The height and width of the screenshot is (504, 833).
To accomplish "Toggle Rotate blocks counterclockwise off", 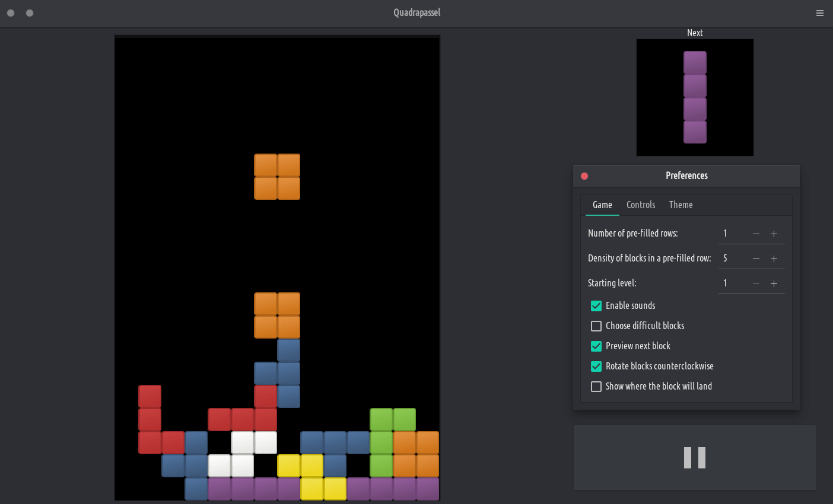I will (596, 366).
